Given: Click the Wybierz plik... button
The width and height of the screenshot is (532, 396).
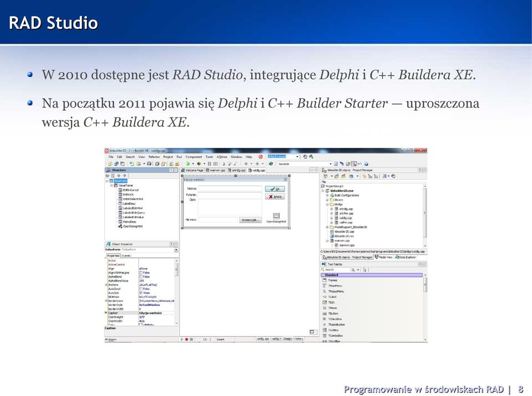Looking at the screenshot, I should click(250, 220).
